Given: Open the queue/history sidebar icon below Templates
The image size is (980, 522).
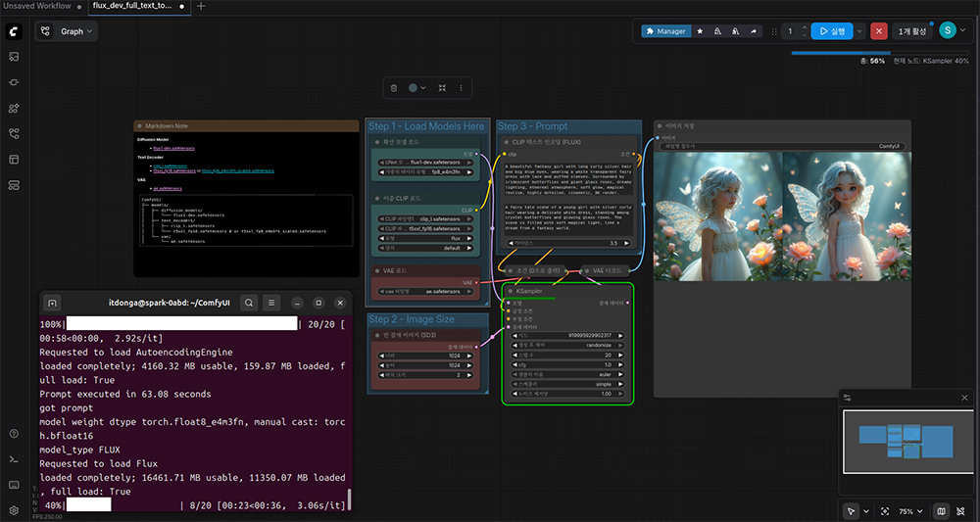Looking at the screenshot, I should (14, 185).
